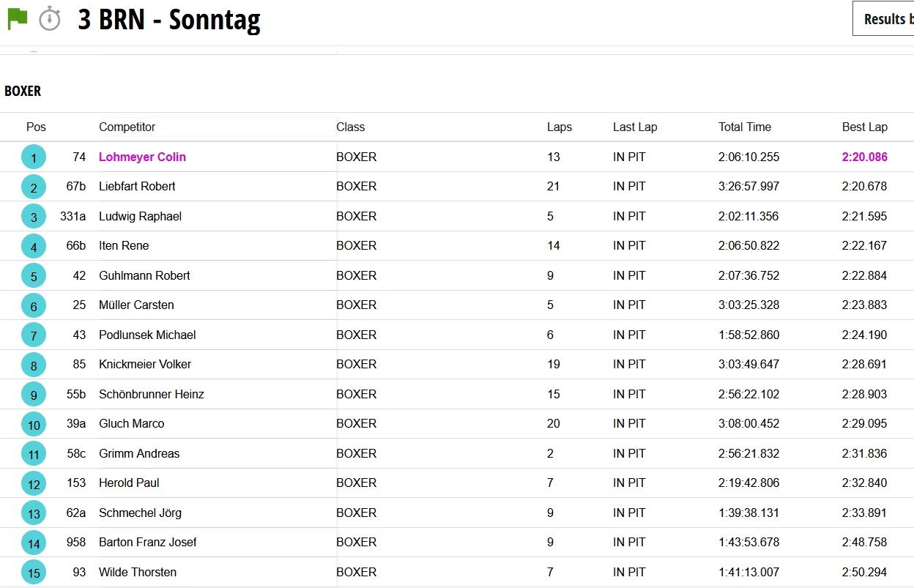Screen dimensions: 914x588
Task: Click position 15 circle badge
Action: tap(34, 573)
